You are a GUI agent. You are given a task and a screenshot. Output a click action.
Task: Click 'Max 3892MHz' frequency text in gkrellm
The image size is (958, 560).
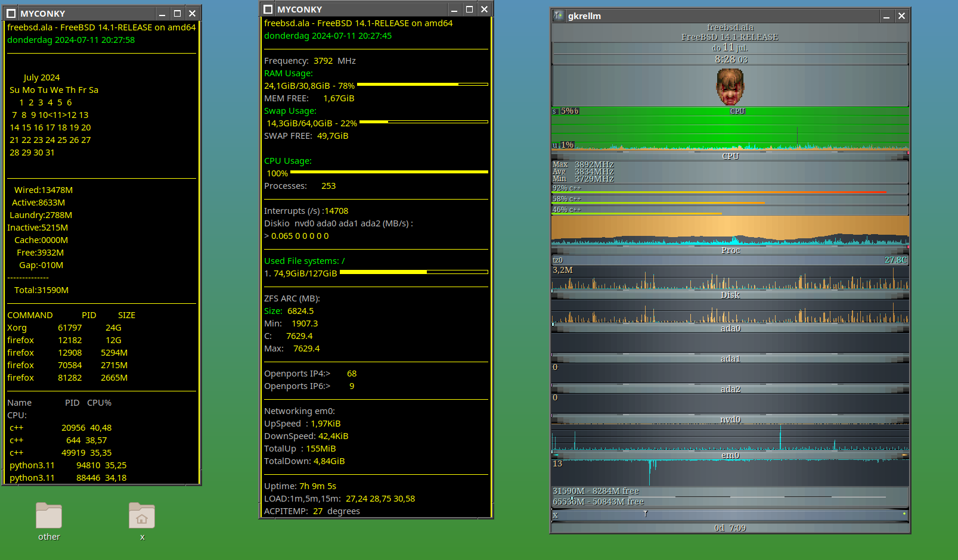[x=583, y=164]
